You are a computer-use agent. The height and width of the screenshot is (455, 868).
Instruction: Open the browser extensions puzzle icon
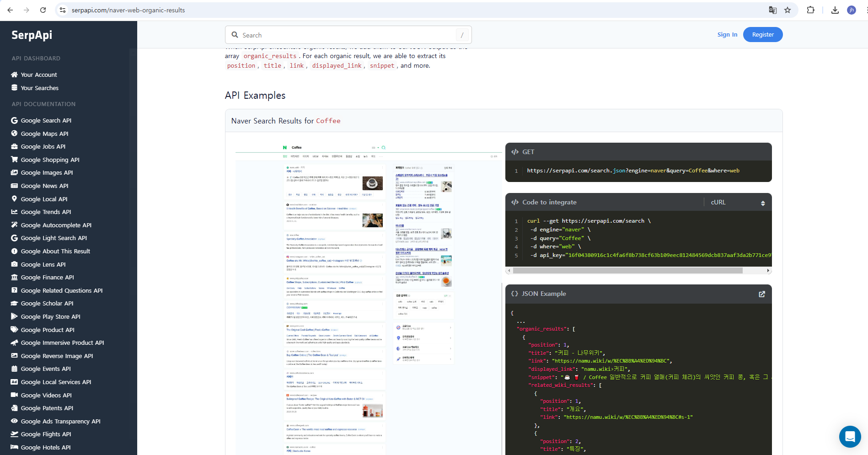[x=810, y=10]
